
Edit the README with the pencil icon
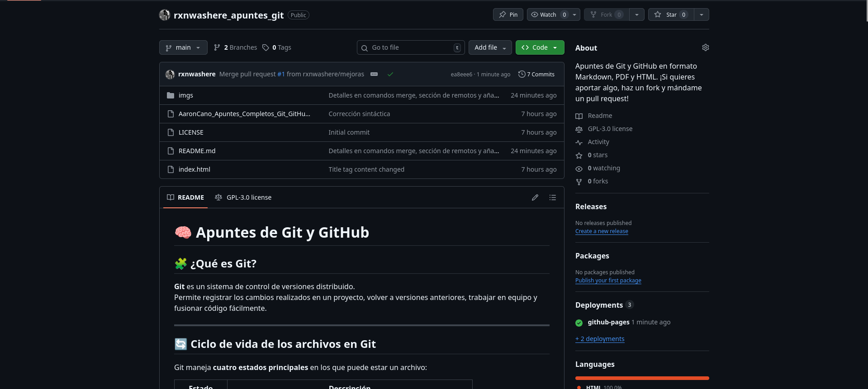[x=535, y=197]
